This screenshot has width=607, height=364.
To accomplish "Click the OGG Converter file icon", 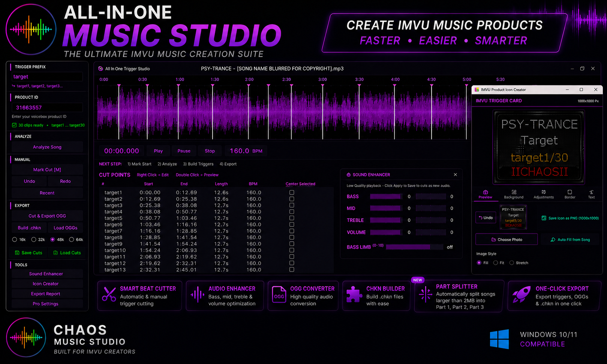I will [279, 295].
